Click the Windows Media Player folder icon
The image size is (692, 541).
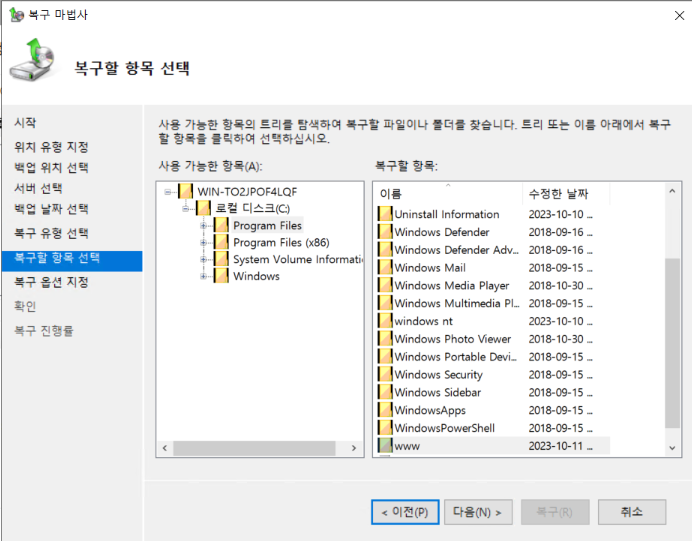385,286
